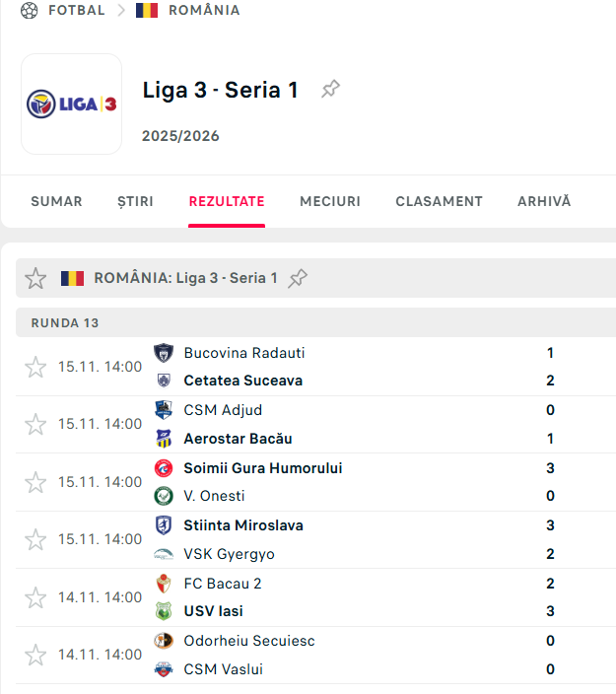Click the Bucovina Radauti team crest
The width and height of the screenshot is (616, 694).
pyautogui.click(x=164, y=353)
